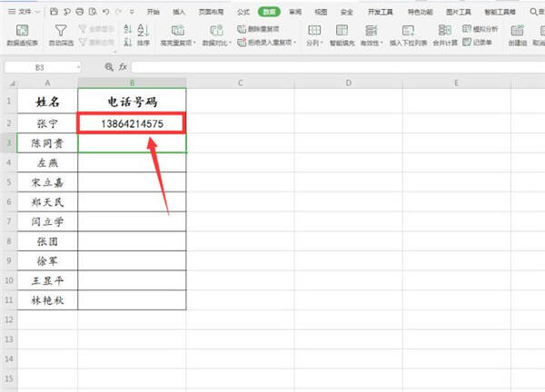Open the filter group dialog launcher corner

pyautogui.click(x=114, y=52)
